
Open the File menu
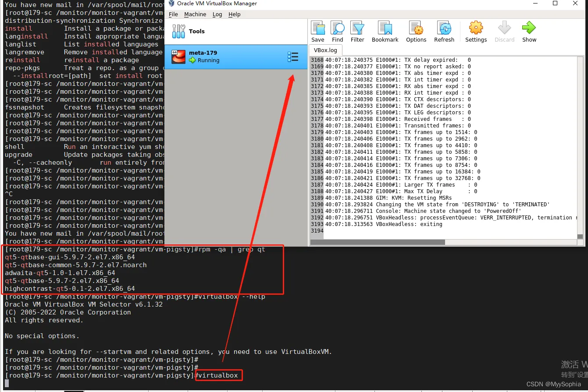coord(174,14)
